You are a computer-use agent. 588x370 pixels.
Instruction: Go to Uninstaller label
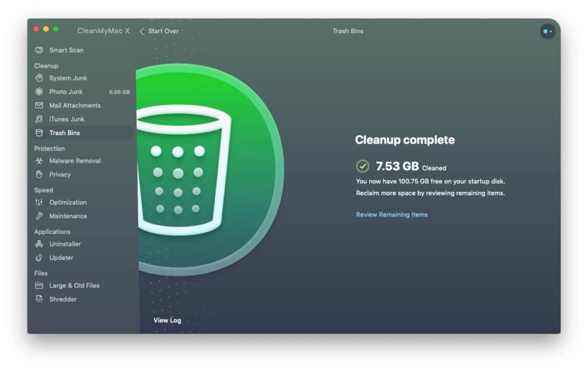click(x=65, y=244)
